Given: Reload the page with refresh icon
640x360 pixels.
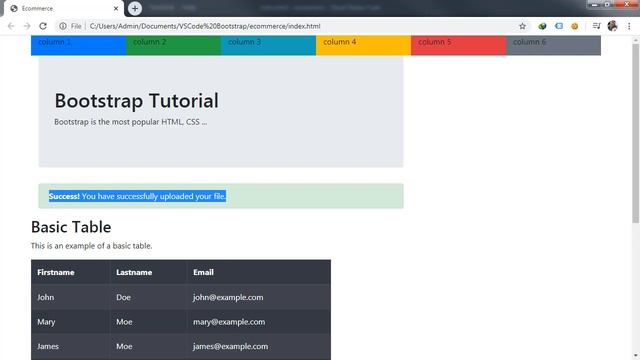Looking at the screenshot, I should pyautogui.click(x=43, y=26).
